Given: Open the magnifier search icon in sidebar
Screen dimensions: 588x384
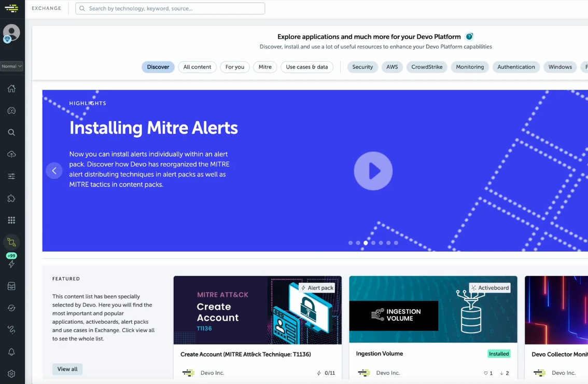Looking at the screenshot, I should (x=11, y=133).
